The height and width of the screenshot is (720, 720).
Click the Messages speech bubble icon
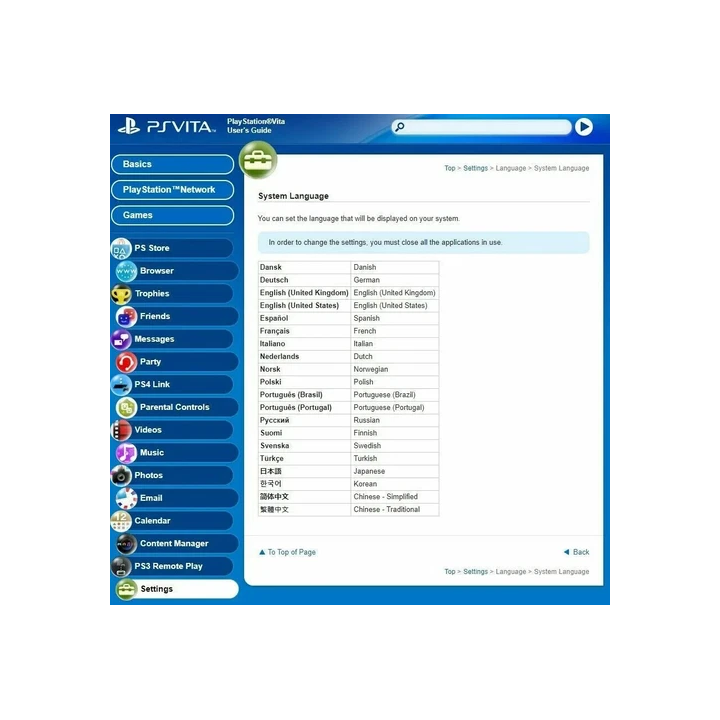tap(121, 339)
